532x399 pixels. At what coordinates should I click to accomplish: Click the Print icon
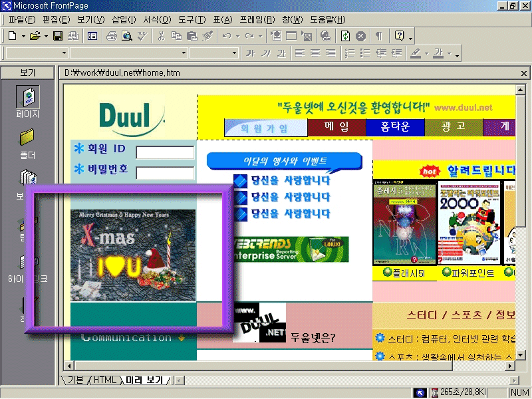pos(111,36)
